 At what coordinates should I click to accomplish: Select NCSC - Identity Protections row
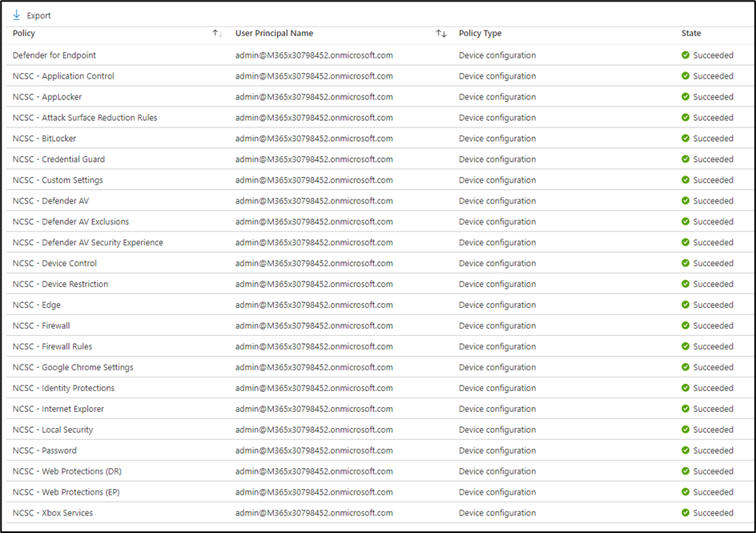pos(380,388)
